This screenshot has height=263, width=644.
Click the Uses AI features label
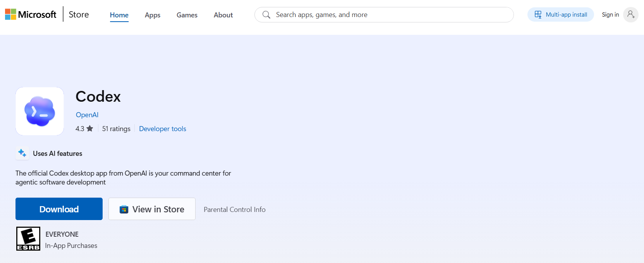(x=58, y=154)
